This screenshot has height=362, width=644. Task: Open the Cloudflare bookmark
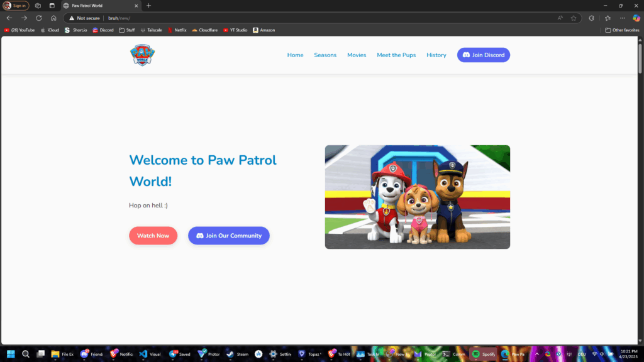[204, 30]
